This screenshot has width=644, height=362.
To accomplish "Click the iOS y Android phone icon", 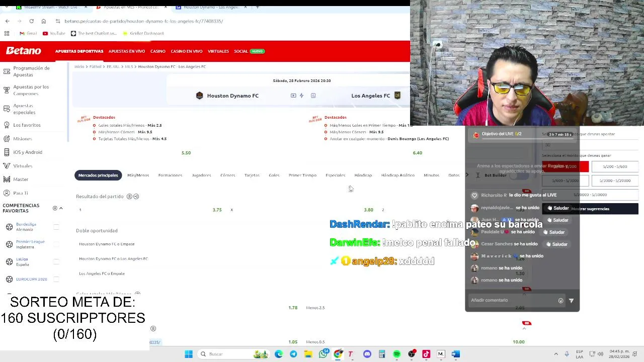I will point(7,152).
